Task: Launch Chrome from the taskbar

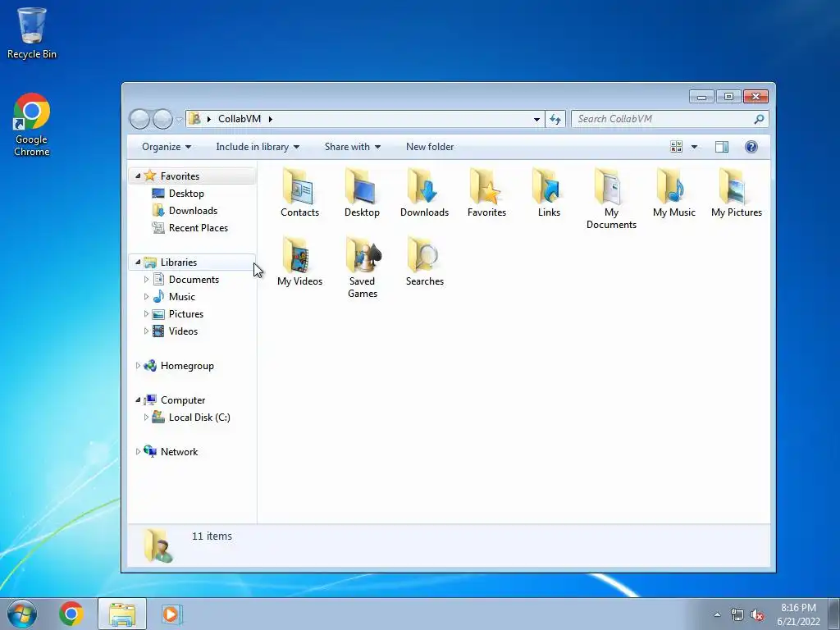Action: coord(71,614)
